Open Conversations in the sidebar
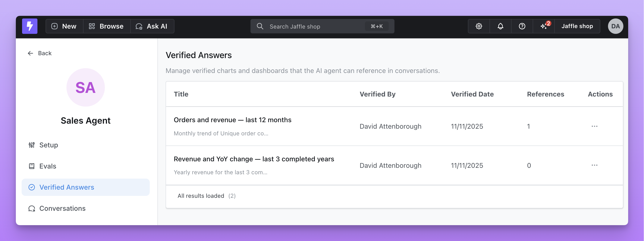Viewport: 644px width, 241px height. coord(62,208)
